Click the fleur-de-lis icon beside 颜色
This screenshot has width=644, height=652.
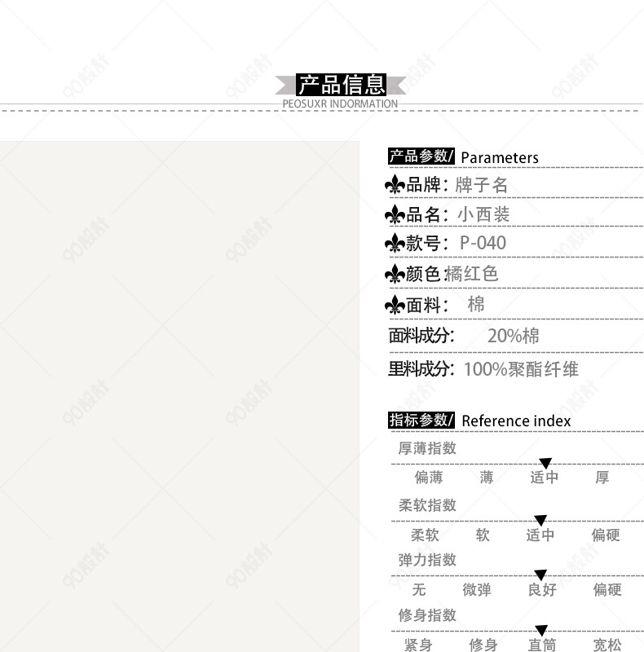[x=395, y=274]
